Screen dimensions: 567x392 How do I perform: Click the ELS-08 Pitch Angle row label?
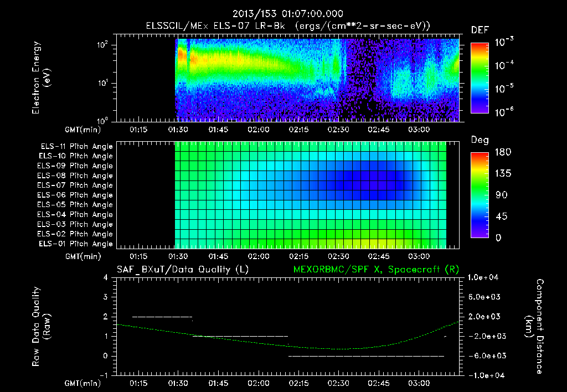(x=75, y=176)
